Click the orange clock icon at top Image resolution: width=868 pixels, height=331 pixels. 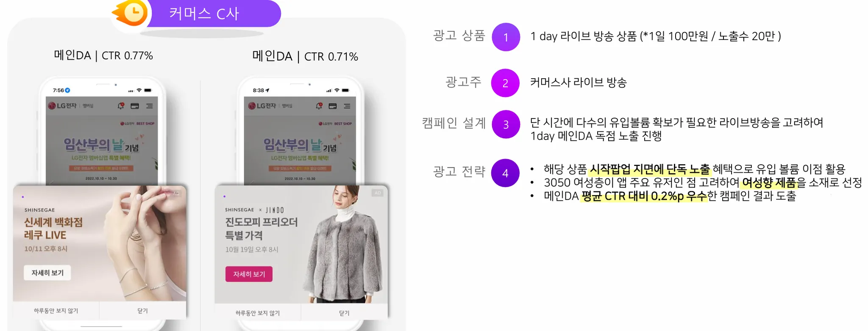point(131,13)
